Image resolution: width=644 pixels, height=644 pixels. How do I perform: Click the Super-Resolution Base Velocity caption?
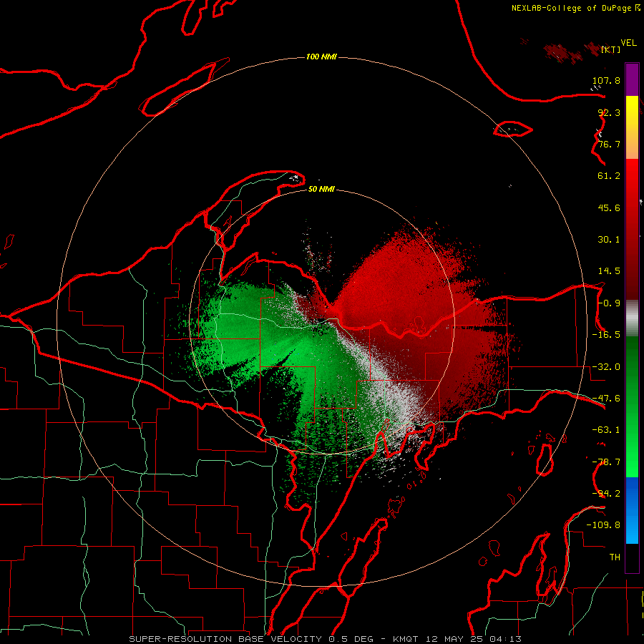point(325,639)
